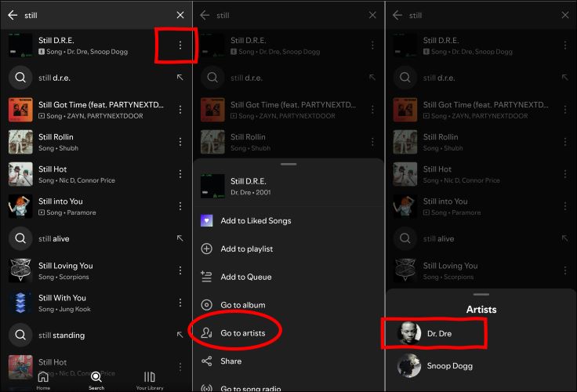Tap the Artists sheet drag handle
Image resolution: width=577 pixels, height=392 pixels.
(x=481, y=295)
